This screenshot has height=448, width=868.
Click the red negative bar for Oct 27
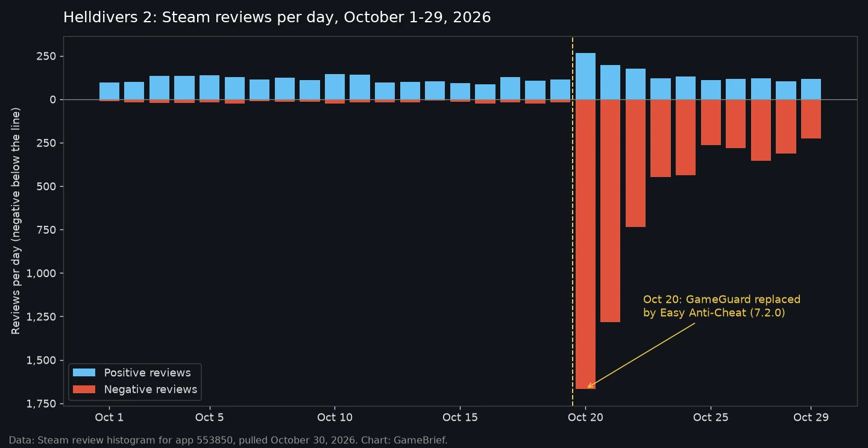(x=761, y=130)
